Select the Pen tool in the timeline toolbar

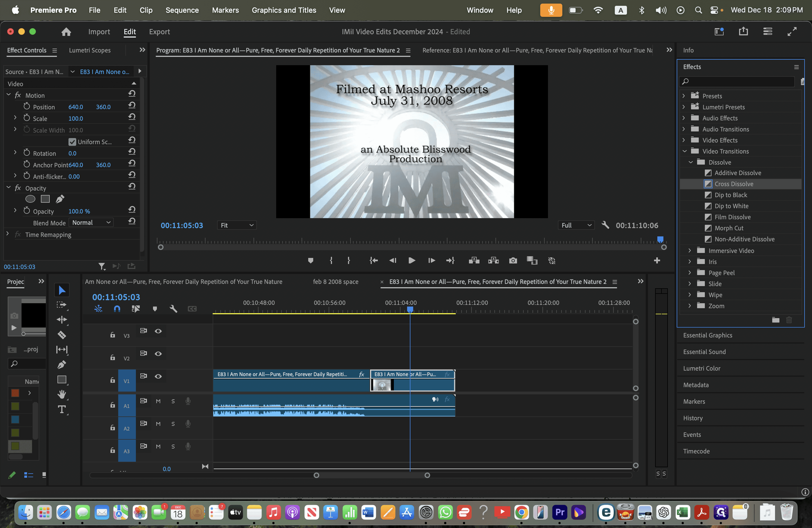click(x=62, y=365)
